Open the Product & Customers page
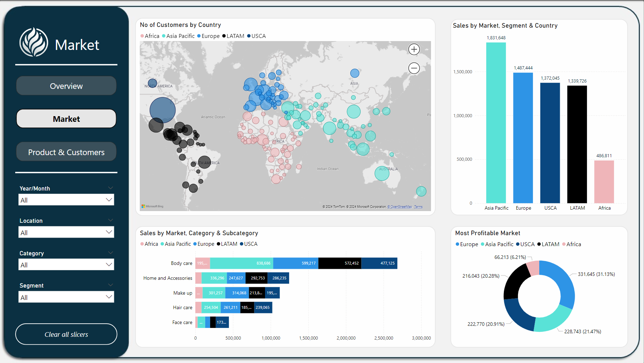Screen dimensions: 644x363 [66, 152]
